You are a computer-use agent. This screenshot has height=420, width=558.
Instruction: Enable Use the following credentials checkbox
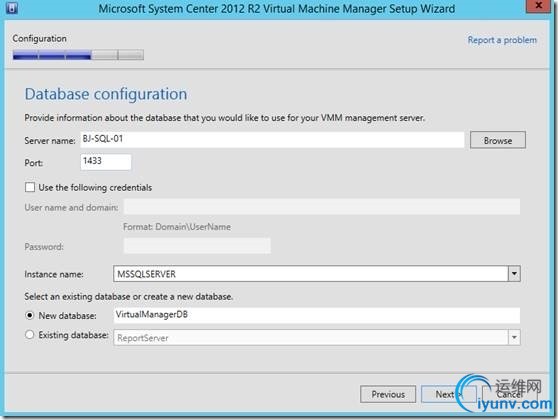30,187
